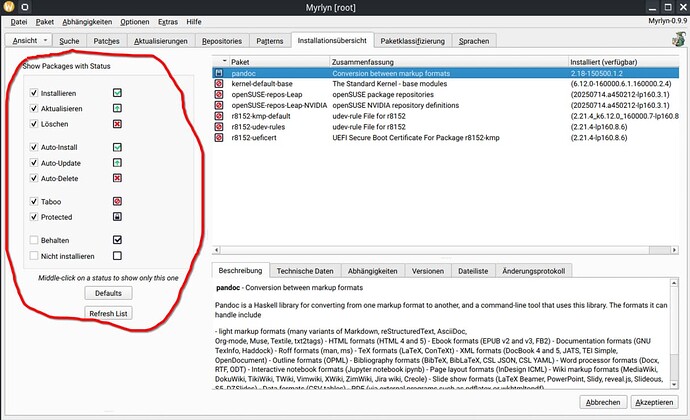
Task: Open the Ansicht dropdown button
Action: pyautogui.click(x=29, y=41)
